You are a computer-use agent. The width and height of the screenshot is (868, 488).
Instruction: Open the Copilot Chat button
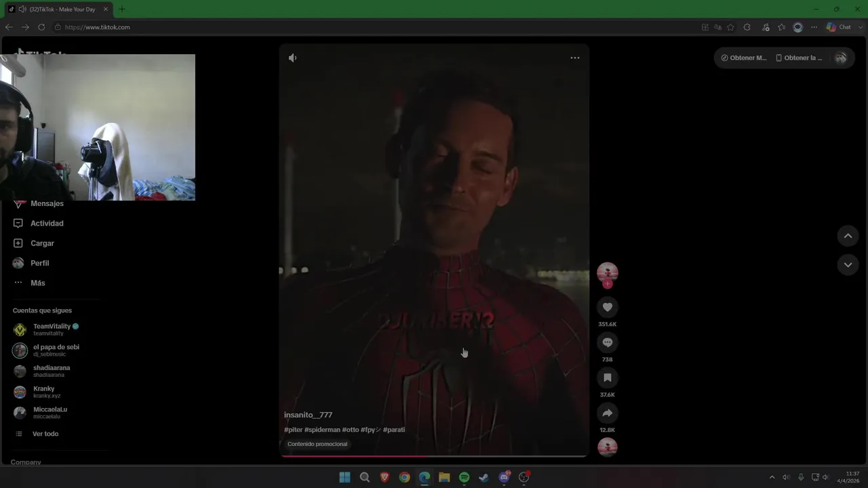click(839, 27)
